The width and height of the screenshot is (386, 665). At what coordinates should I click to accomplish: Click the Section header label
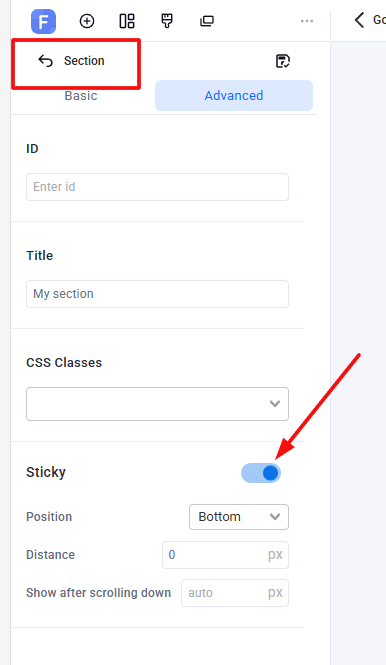pos(84,61)
